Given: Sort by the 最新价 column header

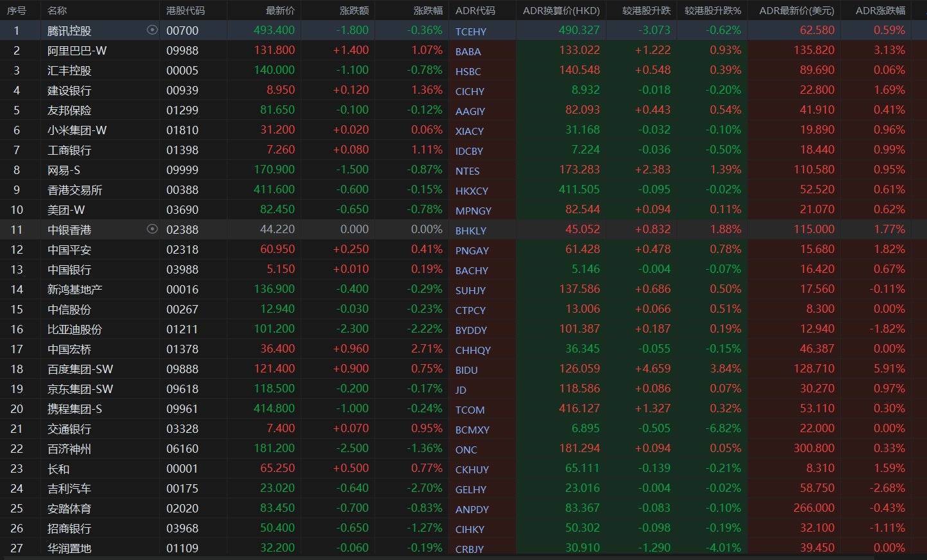Looking at the screenshot, I should (280, 10).
